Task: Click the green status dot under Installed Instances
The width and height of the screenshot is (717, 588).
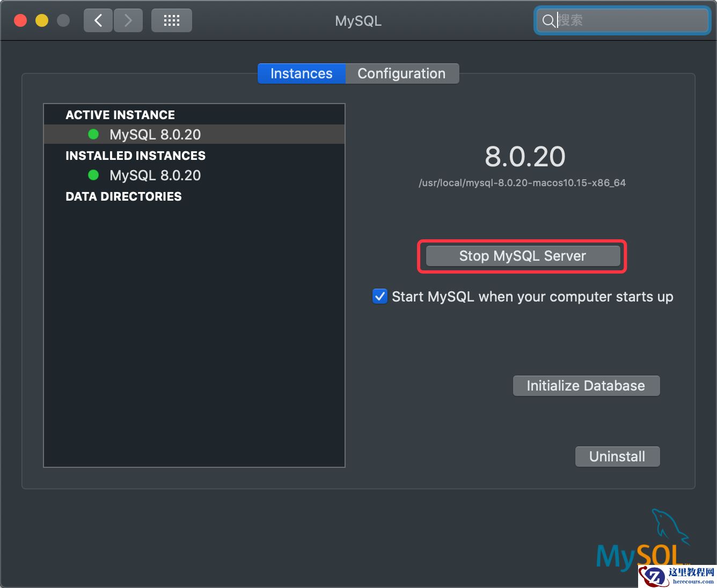Action: pos(93,175)
